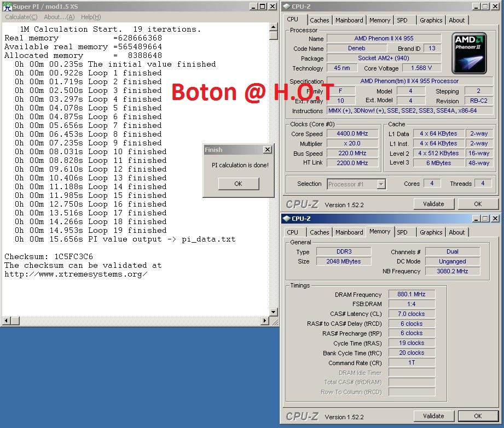Switch to Caches tab in top CPU-Z

tap(319, 20)
